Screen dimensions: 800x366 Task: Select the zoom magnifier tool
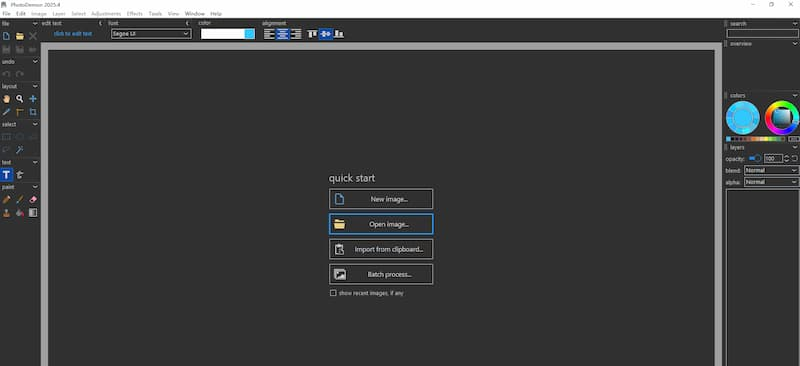coord(19,99)
